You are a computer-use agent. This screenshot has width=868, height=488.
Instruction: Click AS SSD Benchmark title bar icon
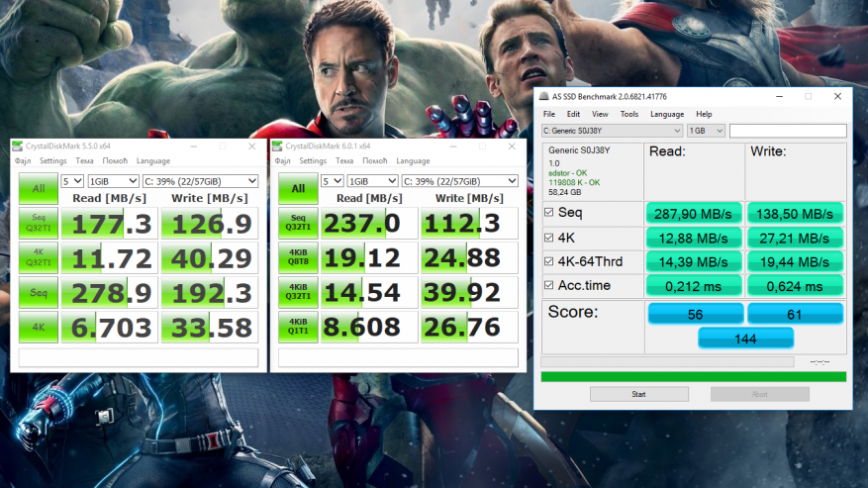[x=543, y=96]
